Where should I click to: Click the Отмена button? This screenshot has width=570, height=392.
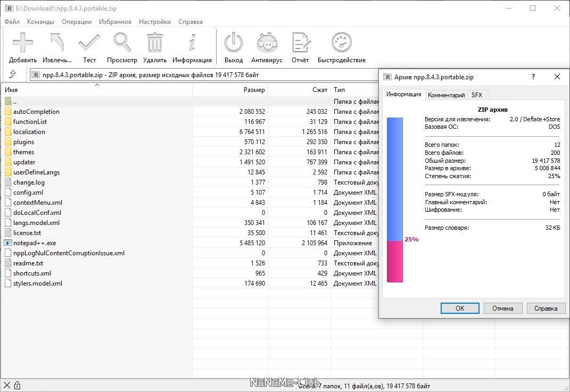coord(503,308)
